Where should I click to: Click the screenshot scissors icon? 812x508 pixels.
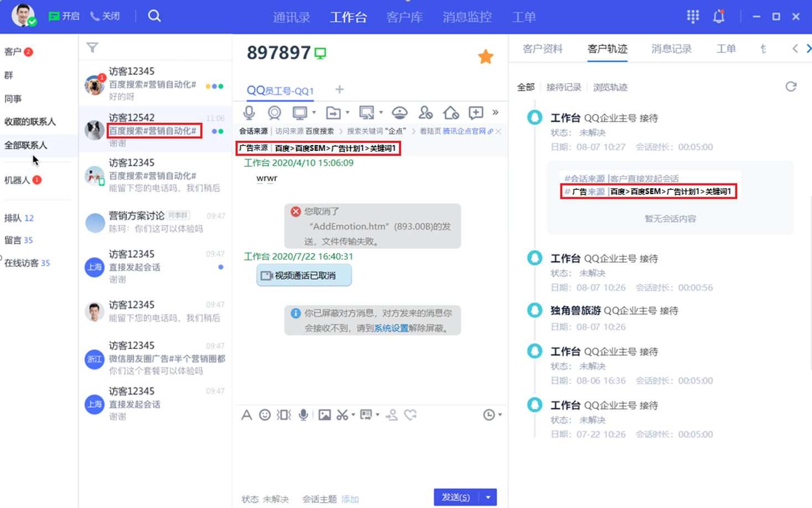point(343,414)
